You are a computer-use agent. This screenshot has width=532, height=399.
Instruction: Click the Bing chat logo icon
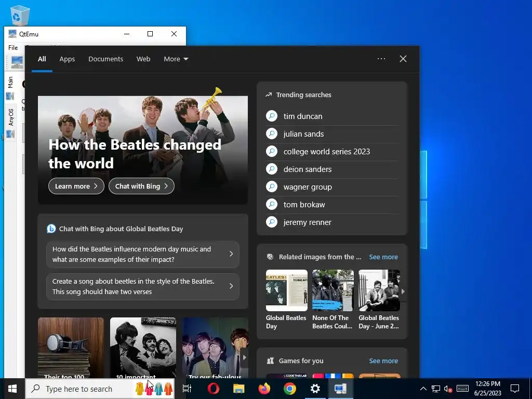click(51, 229)
